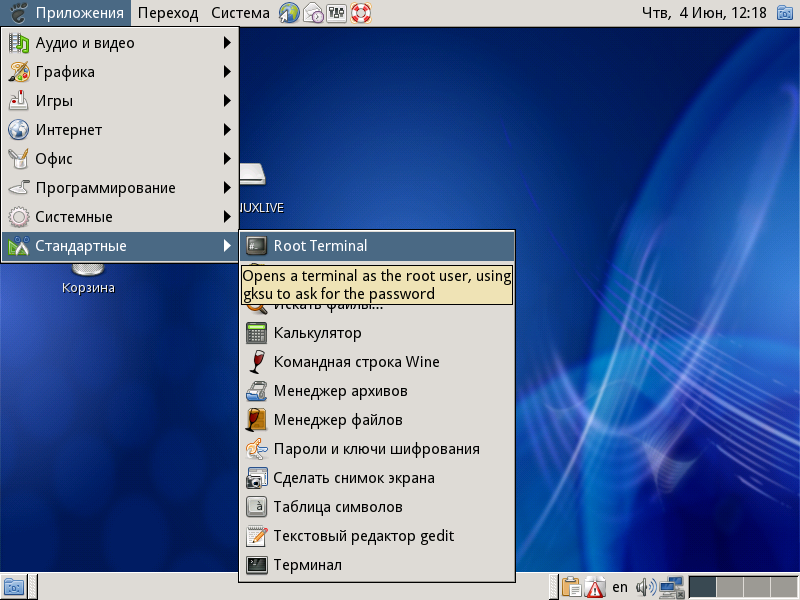The height and width of the screenshot is (600, 800).
Task: Open the help lifebuoy icon
Action: coord(361,13)
